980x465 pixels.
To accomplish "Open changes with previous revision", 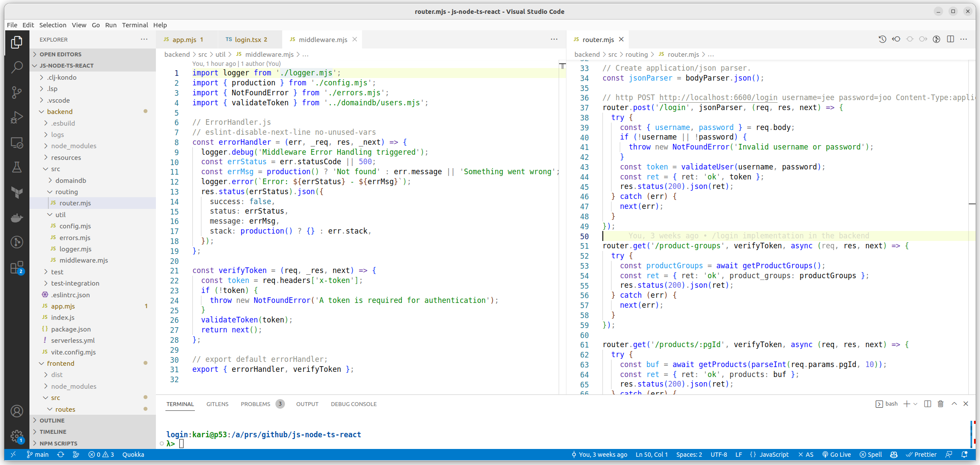I will point(896,39).
